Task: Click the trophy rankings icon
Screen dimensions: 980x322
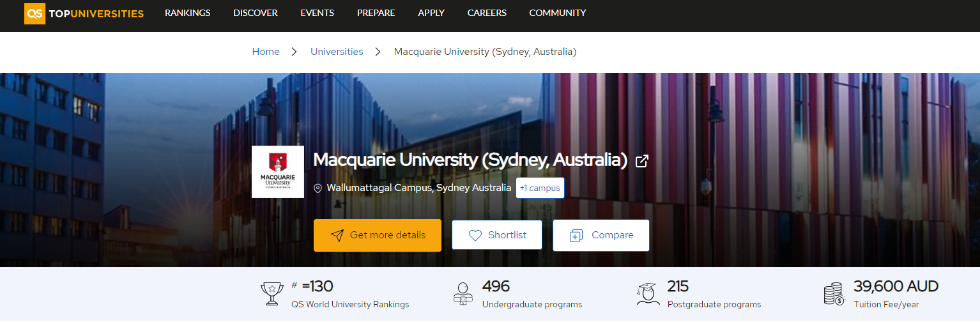Action: click(272, 294)
